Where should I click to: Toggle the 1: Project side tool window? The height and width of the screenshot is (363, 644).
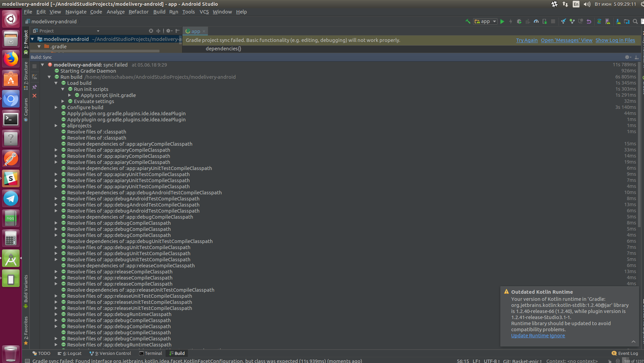pos(26,42)
